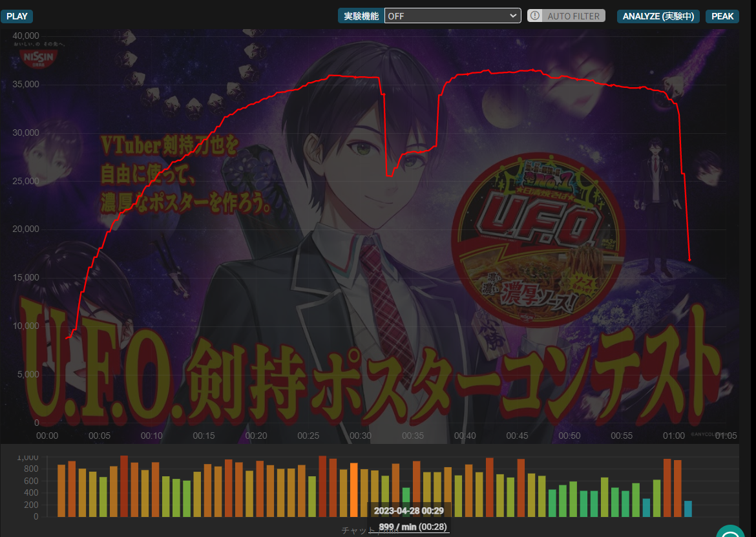Click the ANALYZE (実験中) button
This screenshot has height=537, width=756.
[x=658, y=16]
